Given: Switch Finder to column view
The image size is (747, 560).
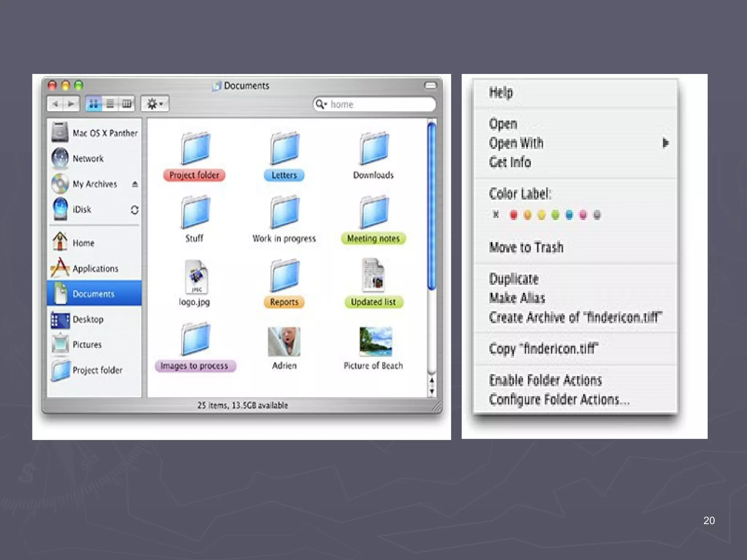Looking at the screenshot, I should tap(127, 104).
